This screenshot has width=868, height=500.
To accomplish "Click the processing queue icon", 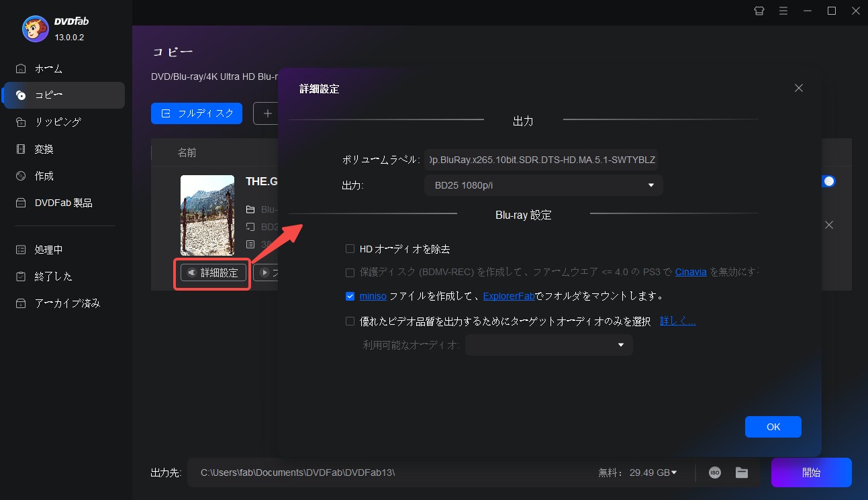I will click(x=21, y=250).
